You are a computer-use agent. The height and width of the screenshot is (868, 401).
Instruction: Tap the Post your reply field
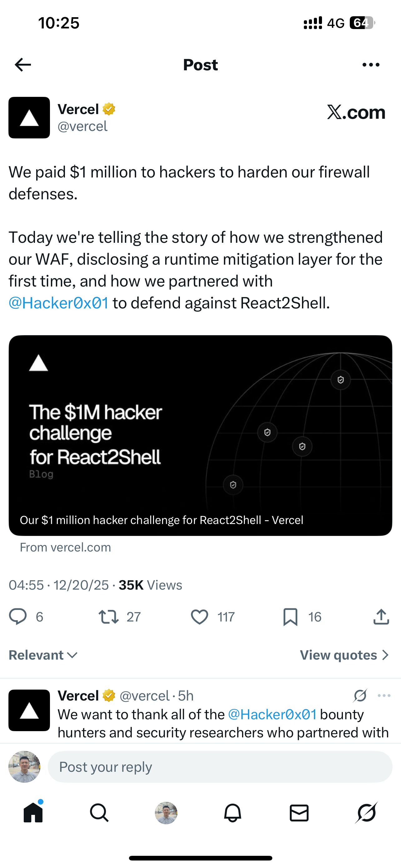(220, 766)
